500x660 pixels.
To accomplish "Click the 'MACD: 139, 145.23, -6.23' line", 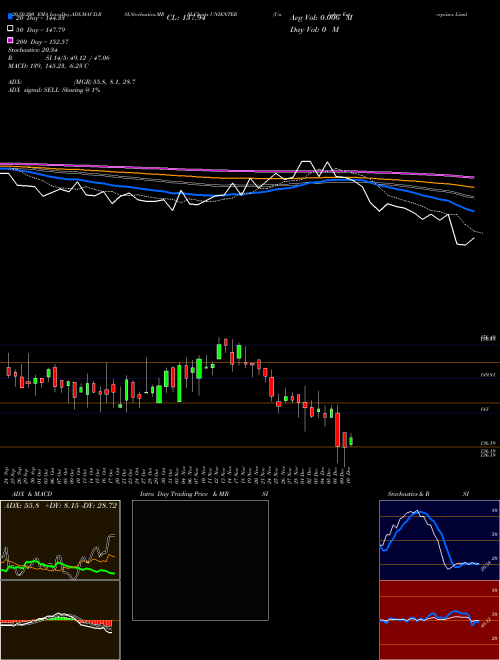I will coord(48,66).
